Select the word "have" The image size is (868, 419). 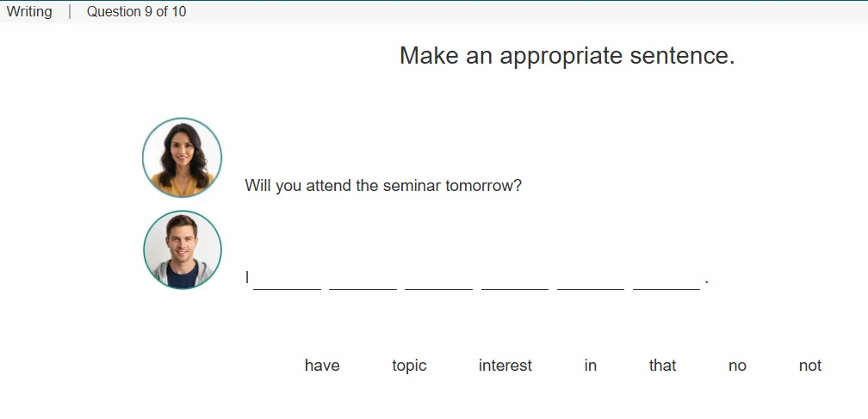(x=322, y=366)
